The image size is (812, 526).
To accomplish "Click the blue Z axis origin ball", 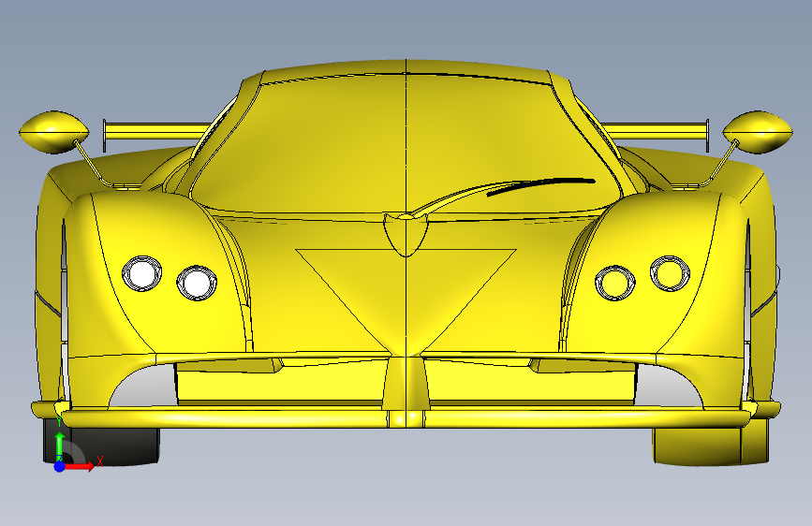I will coord(59,466).
